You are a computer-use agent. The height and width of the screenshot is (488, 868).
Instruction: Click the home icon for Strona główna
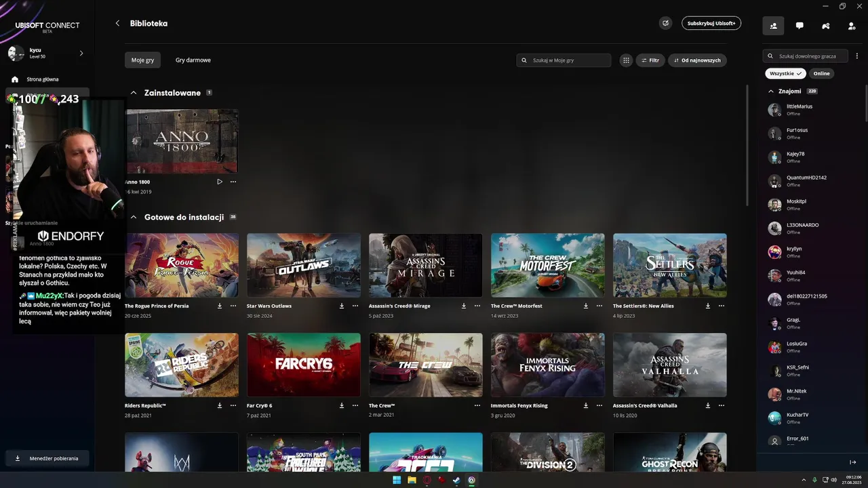[x=15, y=79]
